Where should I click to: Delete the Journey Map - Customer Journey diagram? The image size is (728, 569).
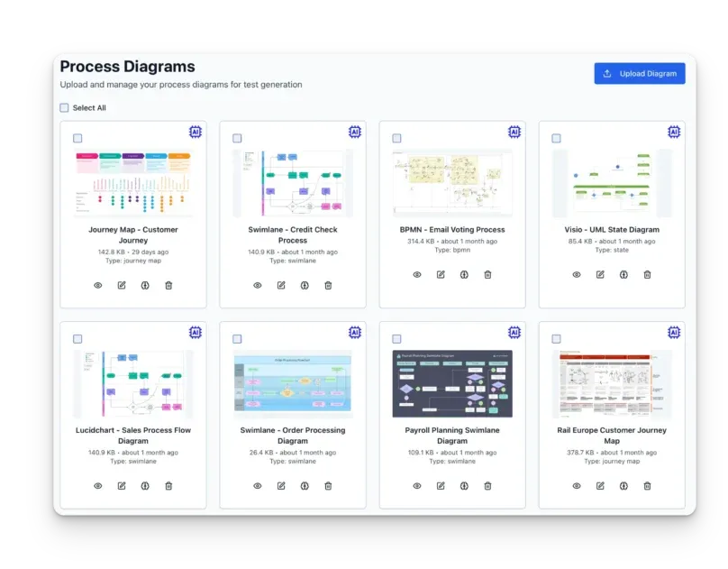pyautogui.click(x=169, y=285)
